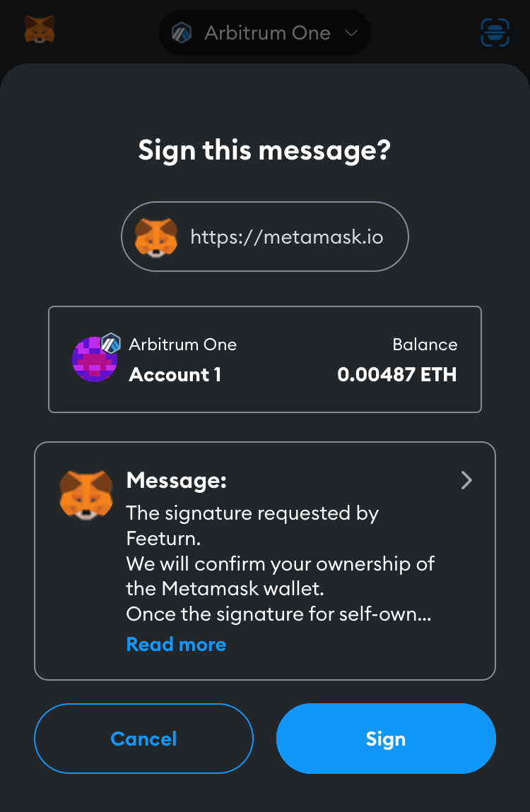This screenshot has width=530, height=812.
Task: Select the purple Account 1 avatar
Action: (94, 360)
